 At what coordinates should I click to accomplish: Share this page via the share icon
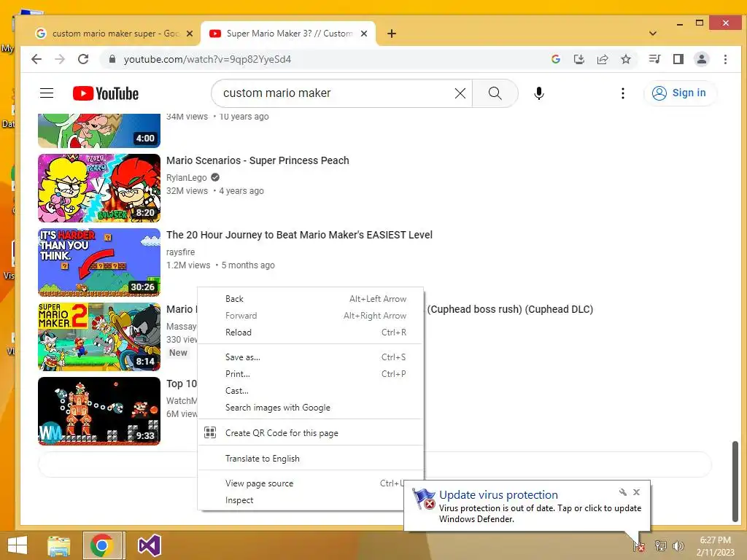click(602, 59)
